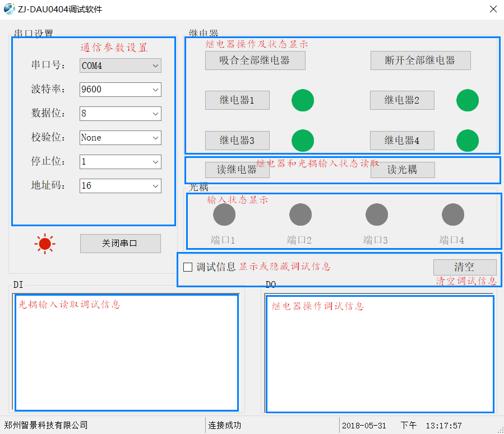Screen dimensions: 504x434
Task: Click the gray indicator above 端口3
Action: pos(376,214)
